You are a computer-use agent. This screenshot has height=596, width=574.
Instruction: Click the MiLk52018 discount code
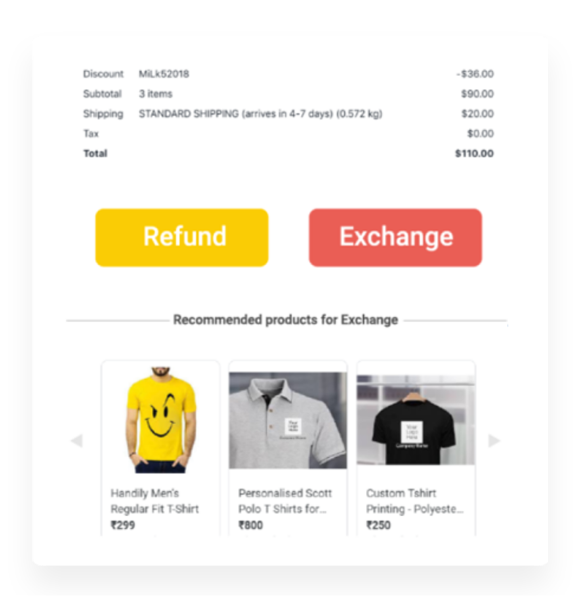(164, 74)
